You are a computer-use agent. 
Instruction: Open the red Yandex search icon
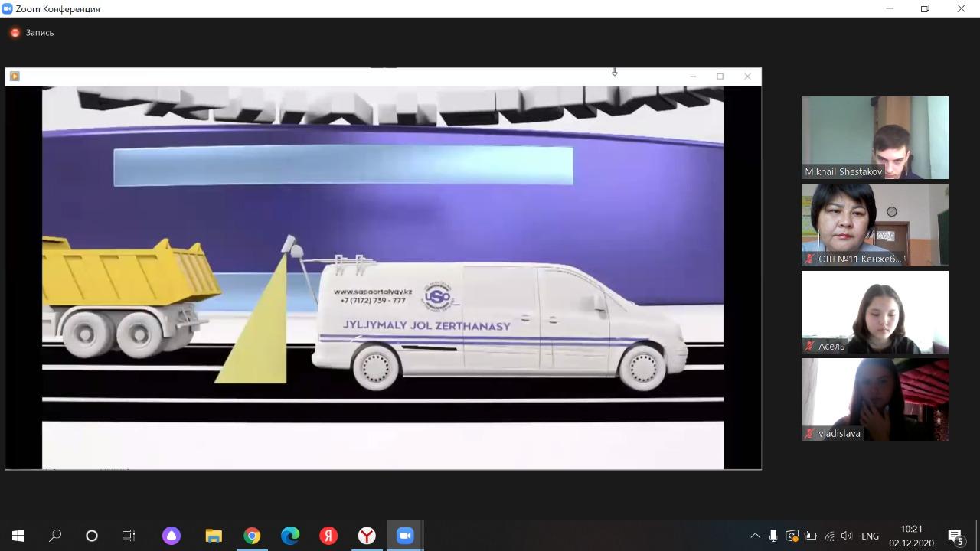[x=328, y=536]
